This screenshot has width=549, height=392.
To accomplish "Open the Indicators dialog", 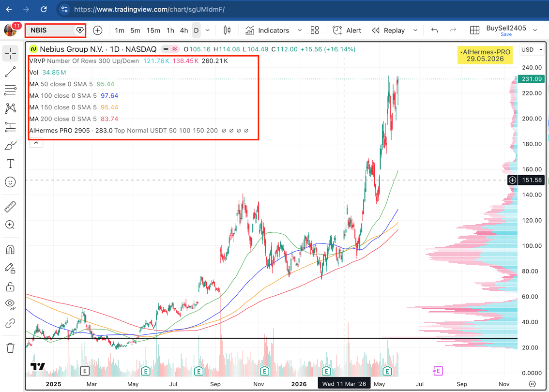I will click(x=268, y=30).
